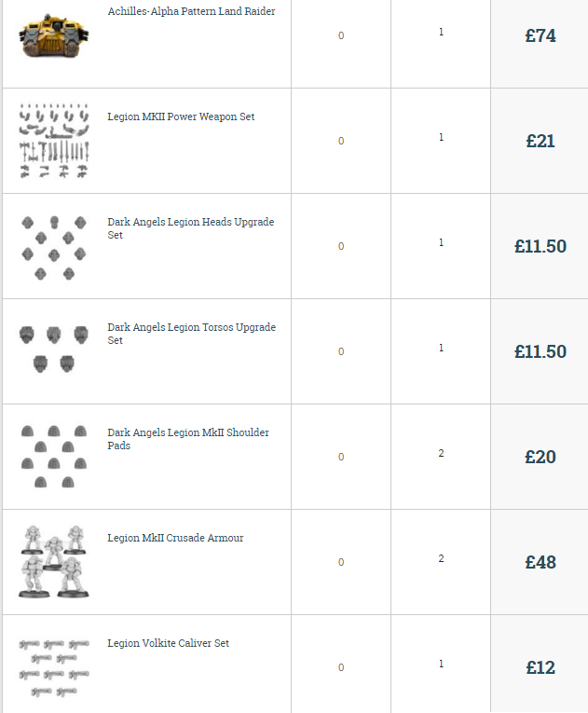Click the £12 Volkite Caliver Set price
Screen dimensions: 588x713
540,668
